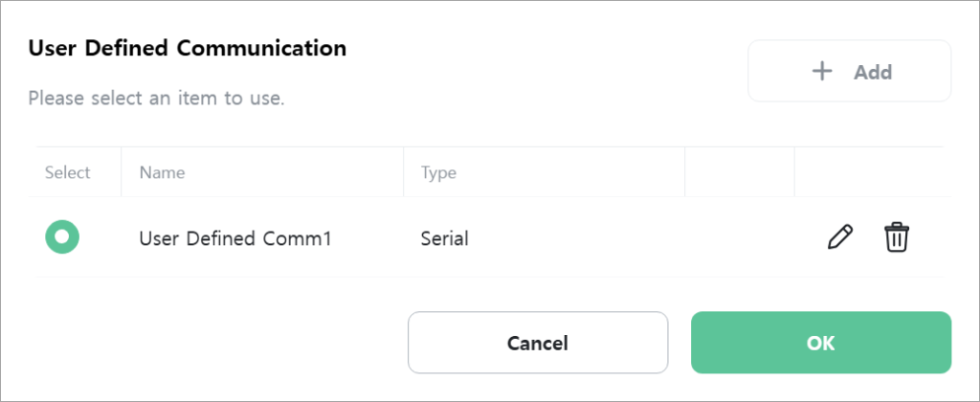Click the plus icon beside Add
The height and width of the screenshot is (402, 980).
[x=822, y=71]
